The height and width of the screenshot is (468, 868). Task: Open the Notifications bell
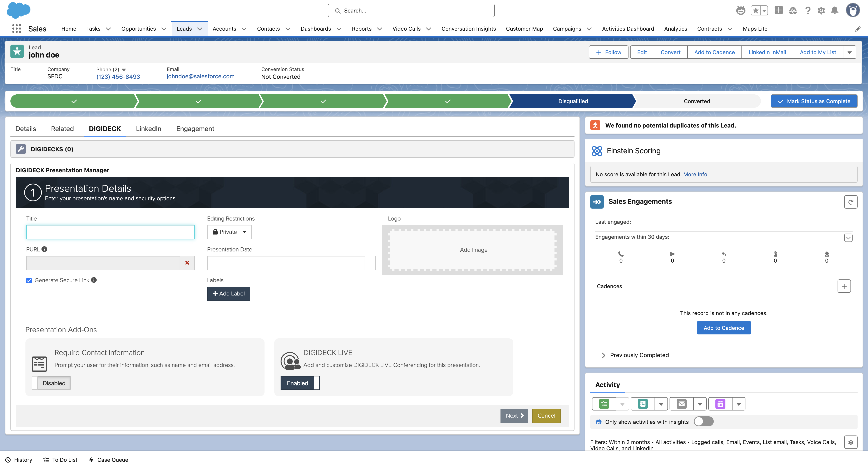tap(835, 10)
